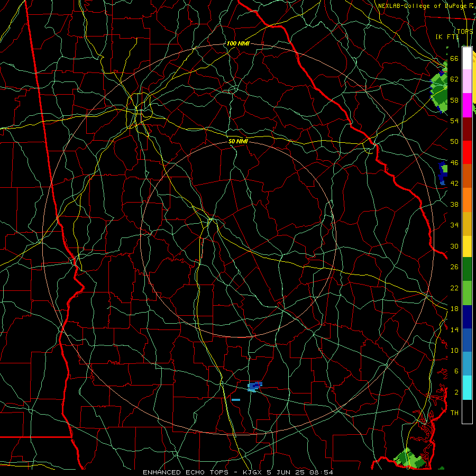The image size is (476, 476).
Task: Click the bright orange legend swatch
Action: tap(467, 199)
